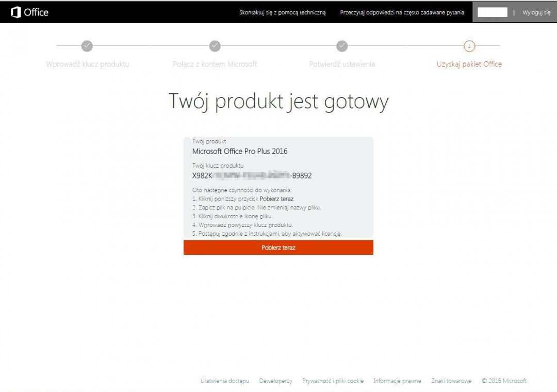Select the Połącz z kontem Microsoft step
The height and width of the screenshot is (392, 557).
pos(215,64)
